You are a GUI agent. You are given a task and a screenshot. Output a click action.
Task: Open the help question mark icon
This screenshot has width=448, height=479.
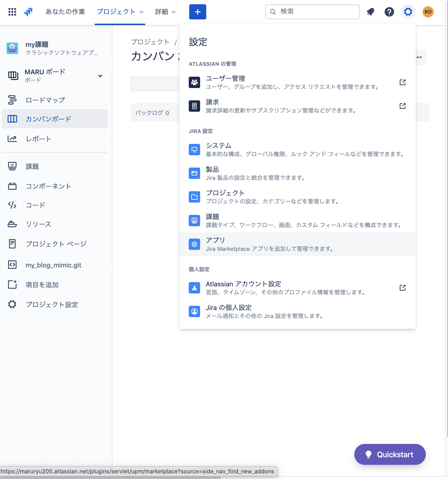[389, 12]
